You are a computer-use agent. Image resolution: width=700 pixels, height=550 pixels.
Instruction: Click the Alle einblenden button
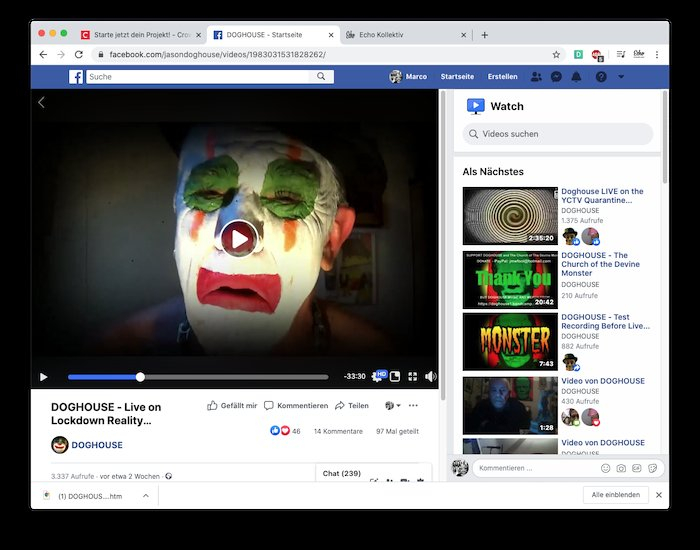click(x=614, y=495)
